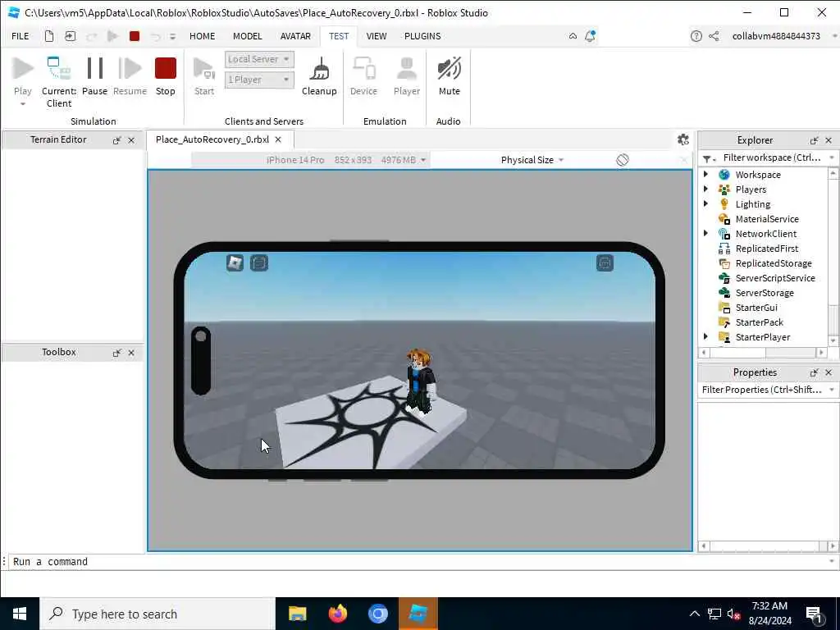Click the collapse ribbon caret icon
840x630 pixels.
coord(573,36)
